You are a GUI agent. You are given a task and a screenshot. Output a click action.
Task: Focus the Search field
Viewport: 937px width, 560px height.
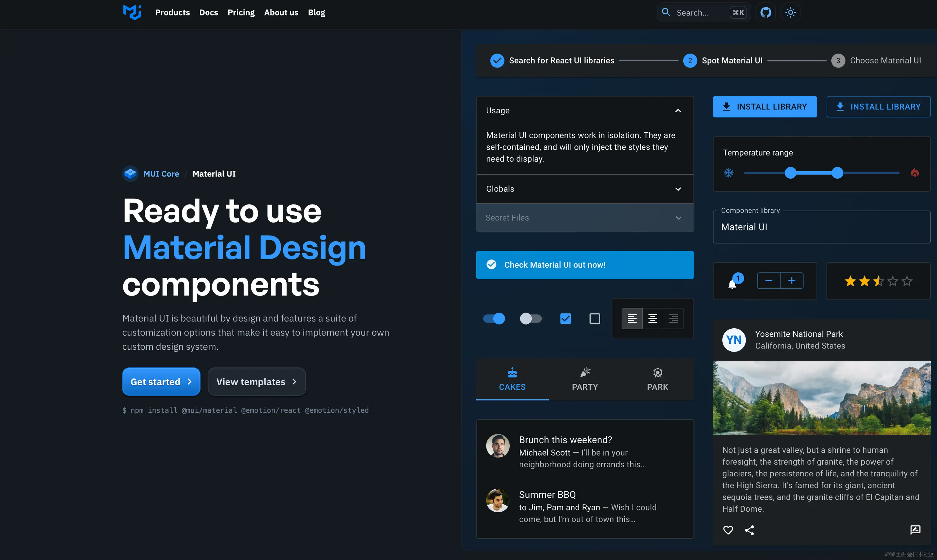point(704,12)
